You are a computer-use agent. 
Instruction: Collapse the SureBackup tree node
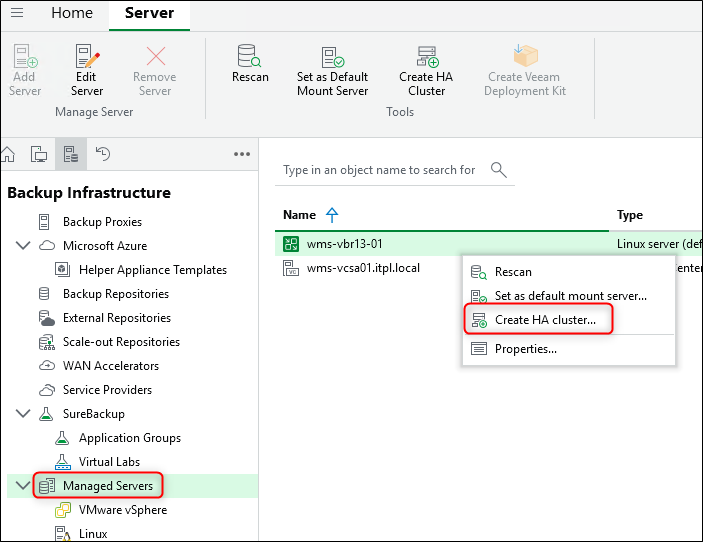tap(23, 414)
